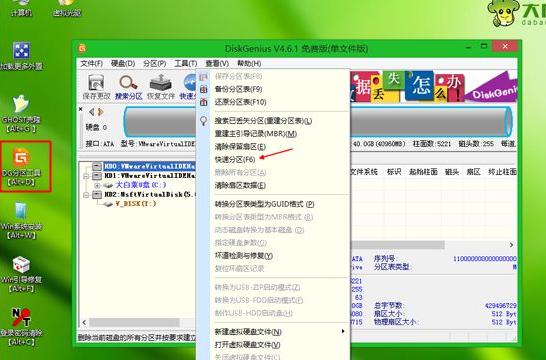Viewport: 546px width, 360px height.
Task: Open the 加载更多外置 desktop icon
Action: [22, 56]
